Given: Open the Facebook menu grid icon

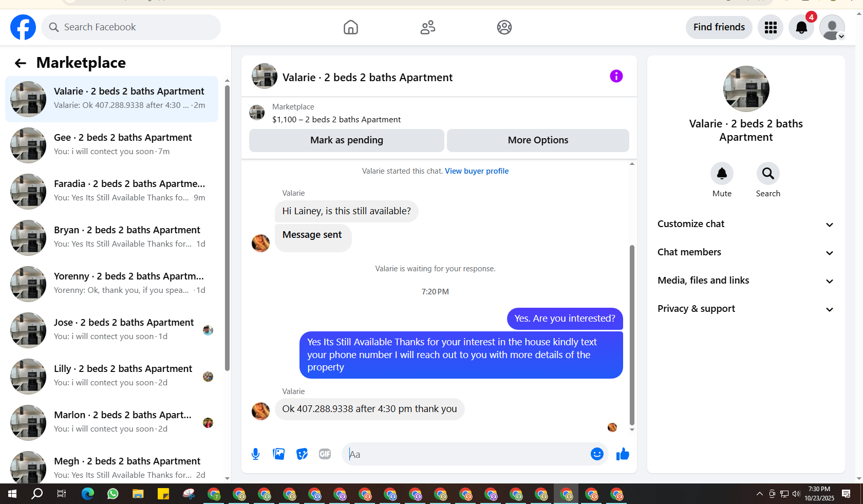Looking at the screenshot, I should (771, 27).
